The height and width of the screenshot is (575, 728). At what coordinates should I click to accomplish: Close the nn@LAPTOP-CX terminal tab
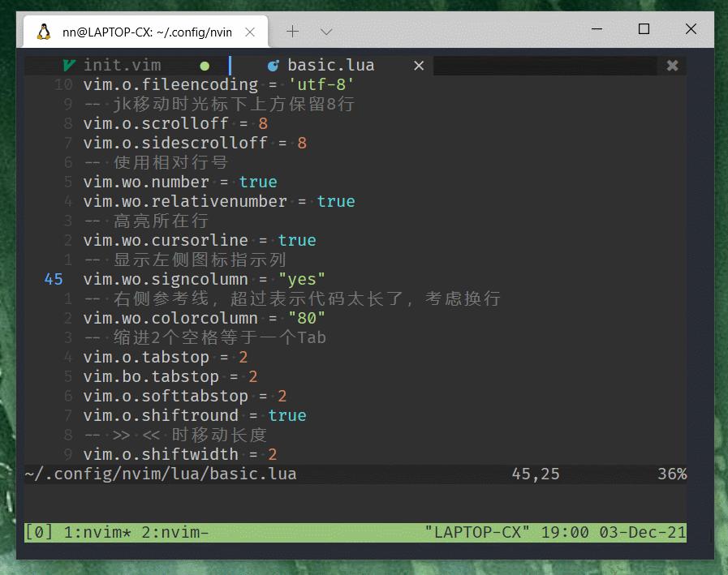coord(249,31)
